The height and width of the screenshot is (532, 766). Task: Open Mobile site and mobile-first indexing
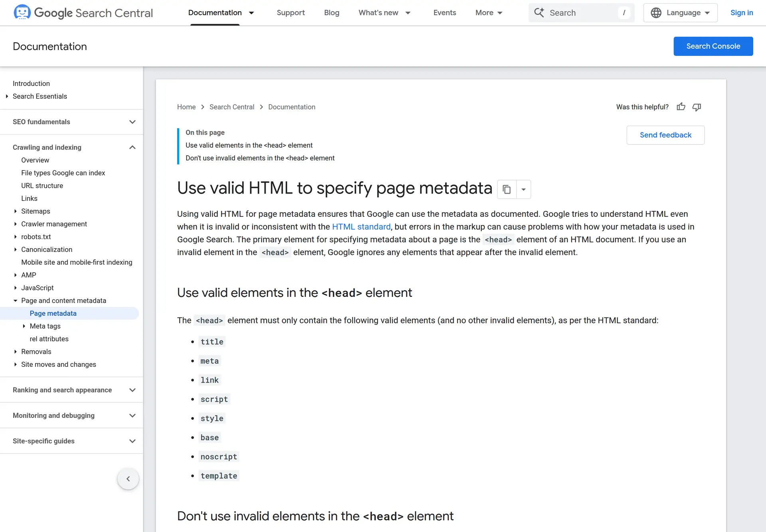pos(77,262)
